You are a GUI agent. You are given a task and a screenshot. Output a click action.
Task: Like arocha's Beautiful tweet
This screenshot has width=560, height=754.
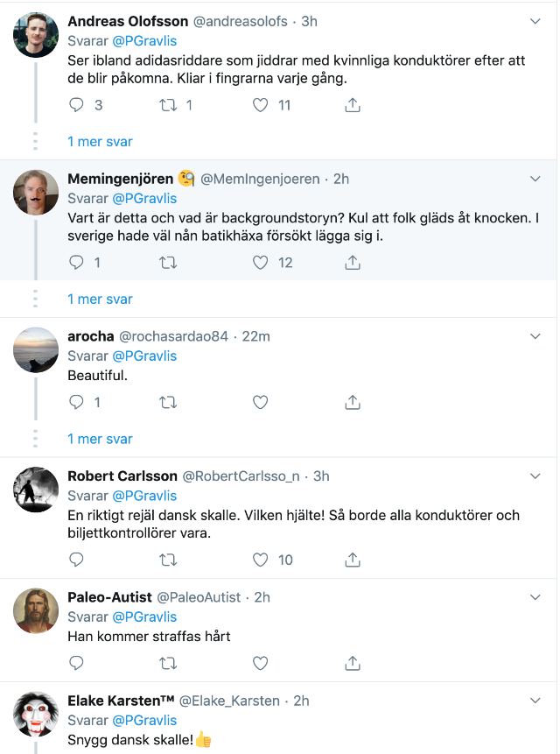tap(260, 402)
